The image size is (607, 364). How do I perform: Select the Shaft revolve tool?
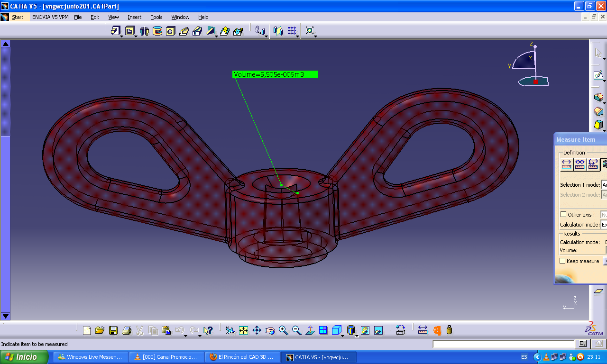(x=144, y=31)
